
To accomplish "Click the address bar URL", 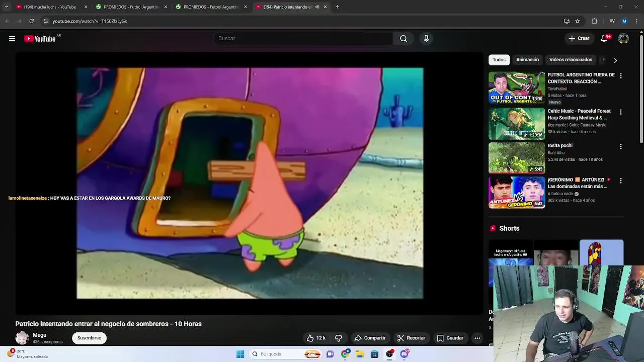I will [x=90, y=21].
